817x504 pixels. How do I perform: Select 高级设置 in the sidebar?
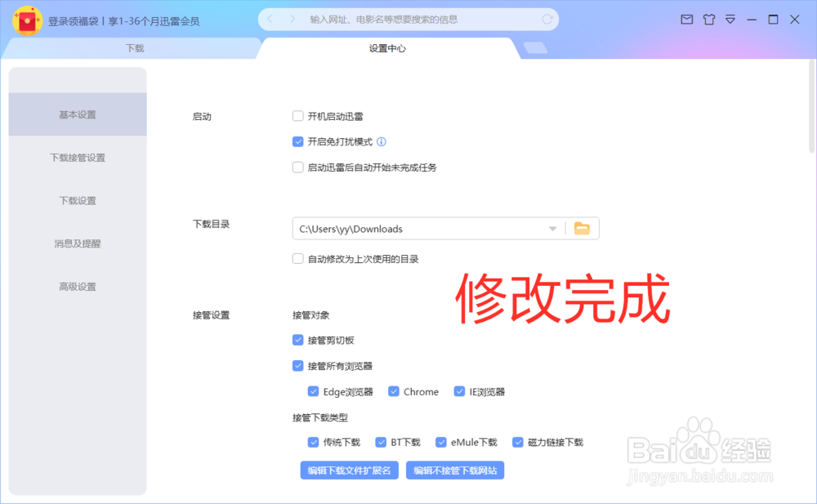pyautogui.click(x=77, y=287)
